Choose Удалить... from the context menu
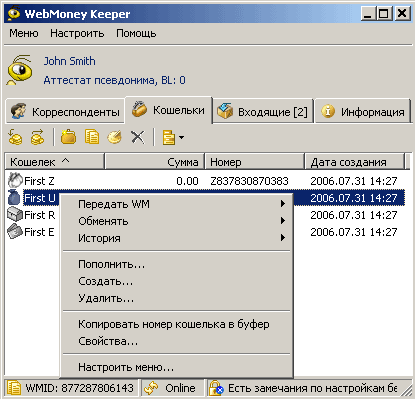The height and width of the screenshot is (399, 415). [x=177, y=298]
